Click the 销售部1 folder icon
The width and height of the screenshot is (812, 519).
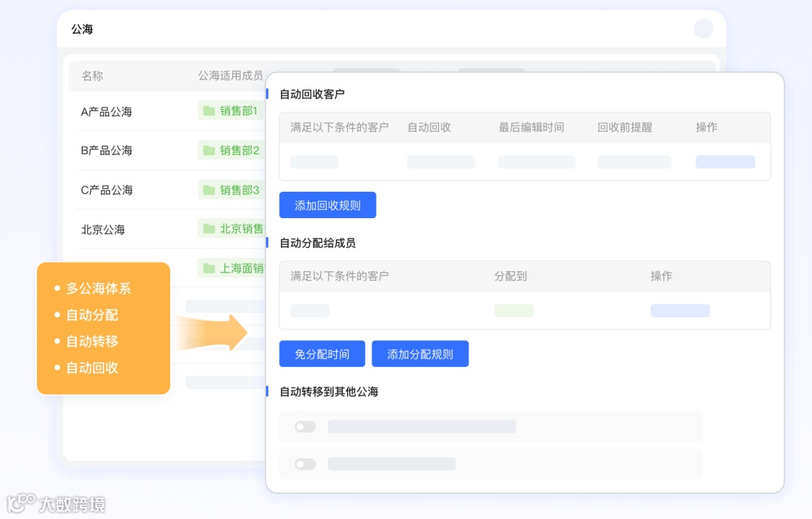click(210, 110)
